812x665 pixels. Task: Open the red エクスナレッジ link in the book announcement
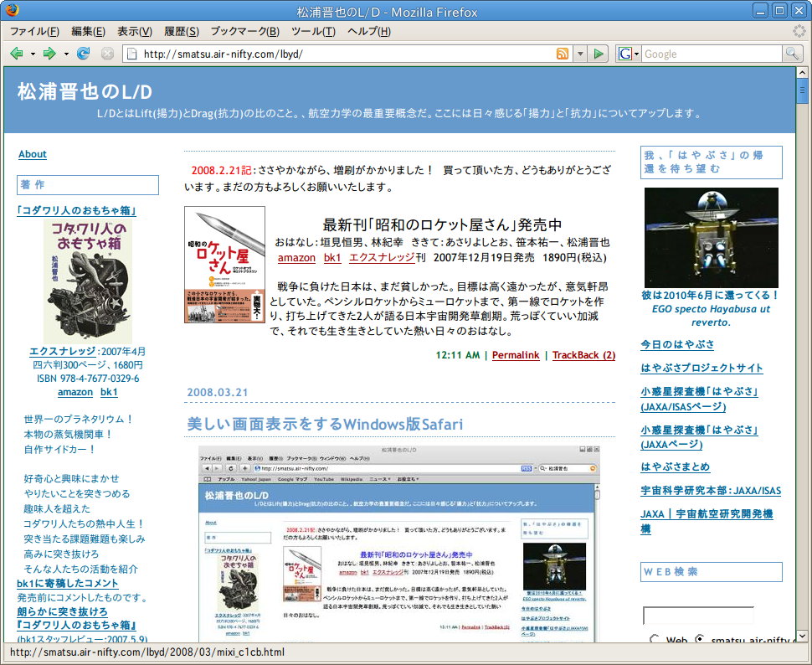click(x=383, y=258)
